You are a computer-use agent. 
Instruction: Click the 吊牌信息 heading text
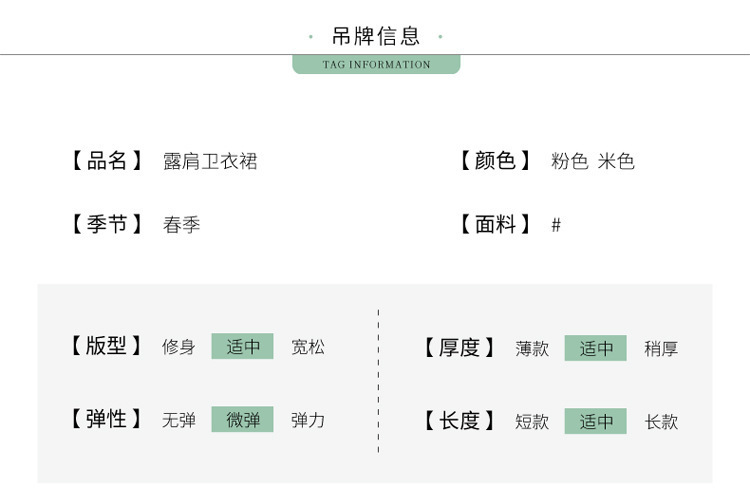pyautogui.click(x=376, y=37)
